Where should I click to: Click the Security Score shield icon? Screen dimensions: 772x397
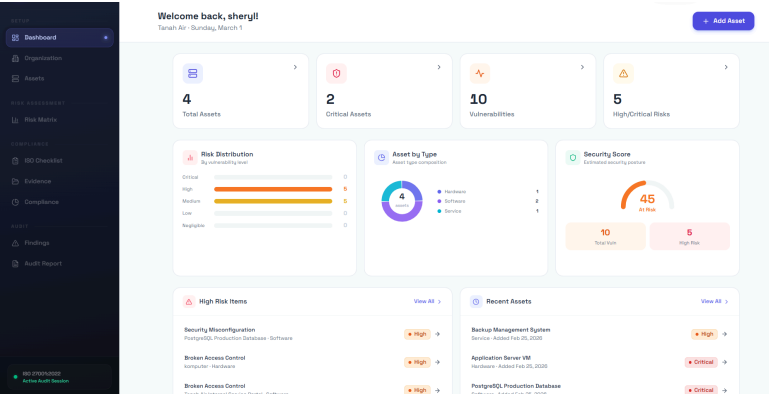[573, 158]
